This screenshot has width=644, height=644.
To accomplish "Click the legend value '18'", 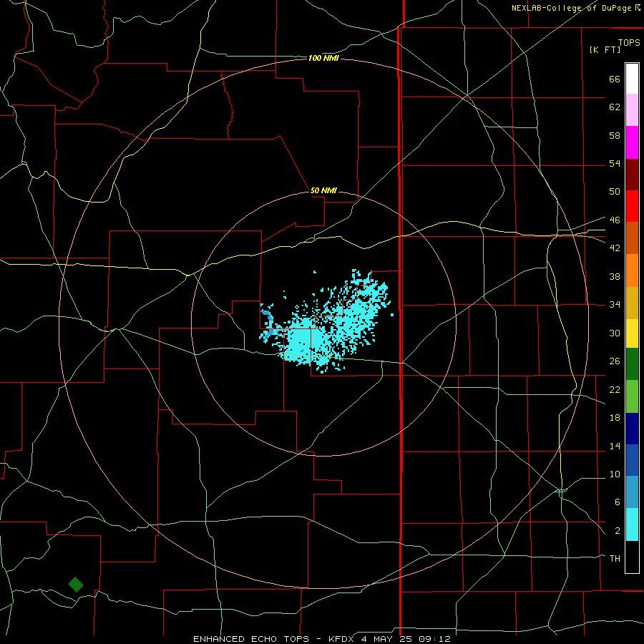I will [615, 418].
